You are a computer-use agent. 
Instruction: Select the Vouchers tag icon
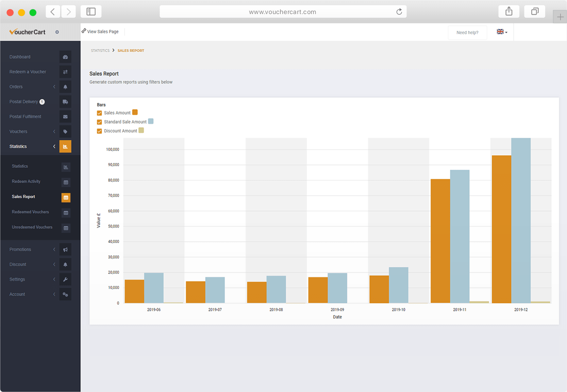pyautogui.click(x=65, y=131)
